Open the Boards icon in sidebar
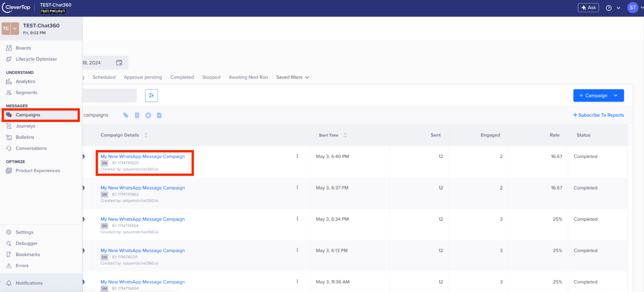This screenshot has height=292, width=644. [9, 48]
